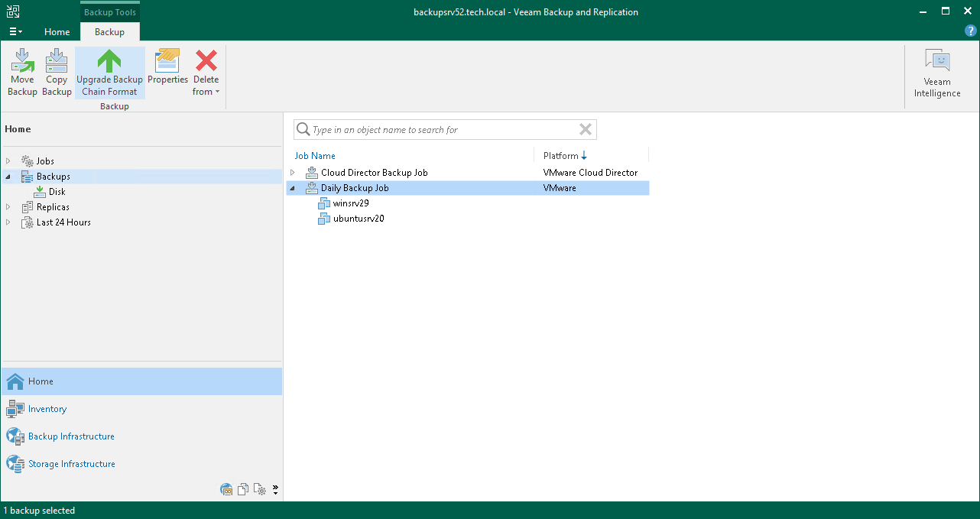Select the winsrv29 virtual machine

click(x=349, y=203)
